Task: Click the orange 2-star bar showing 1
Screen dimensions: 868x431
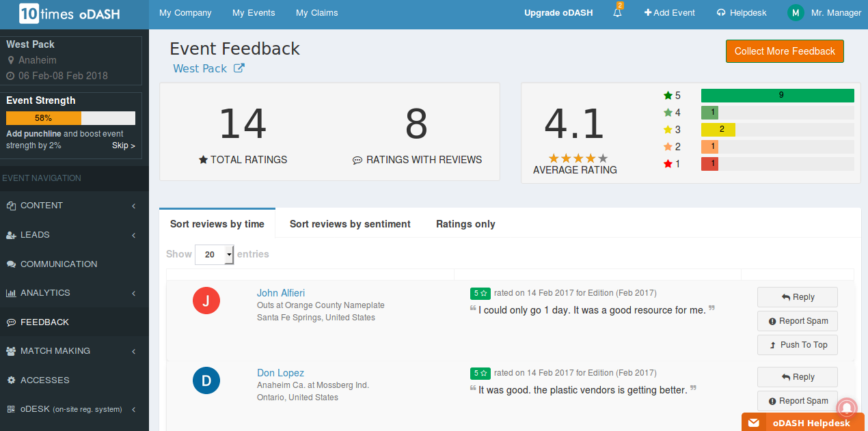Action: pos(709,147)
